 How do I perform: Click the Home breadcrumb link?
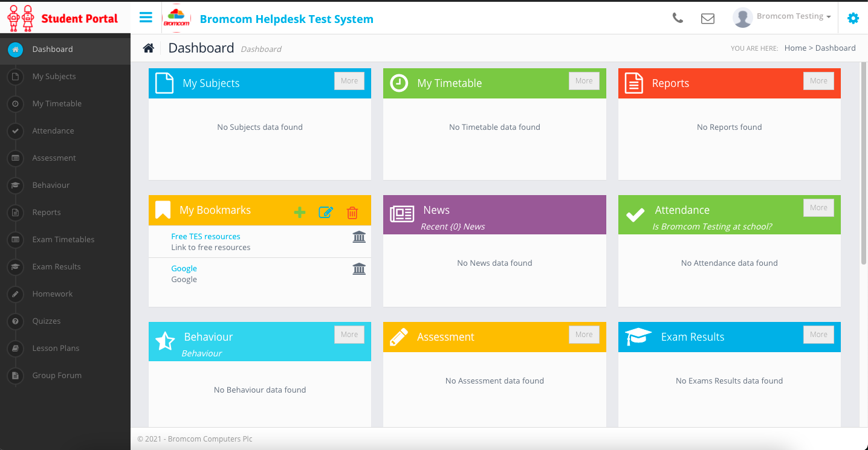[x=795, y=48]
